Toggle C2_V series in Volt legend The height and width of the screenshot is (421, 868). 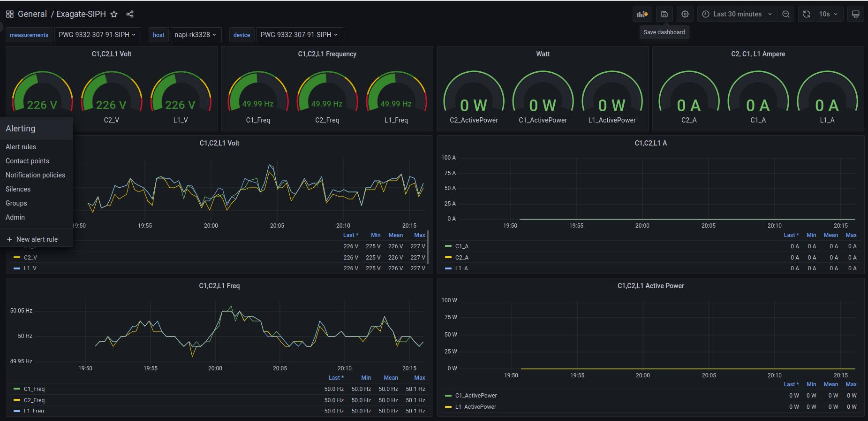(x=30, y=258)
